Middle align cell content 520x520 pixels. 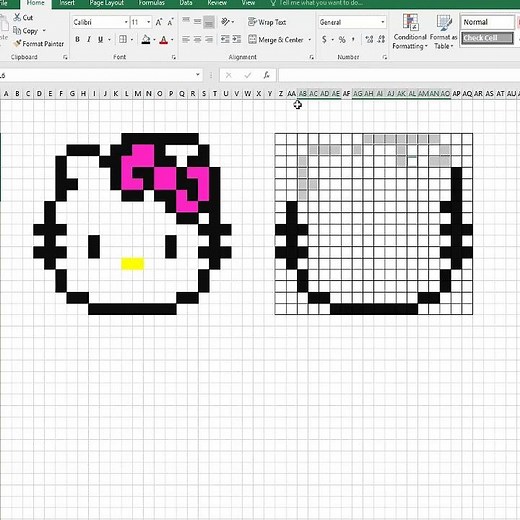pos(197,22)
